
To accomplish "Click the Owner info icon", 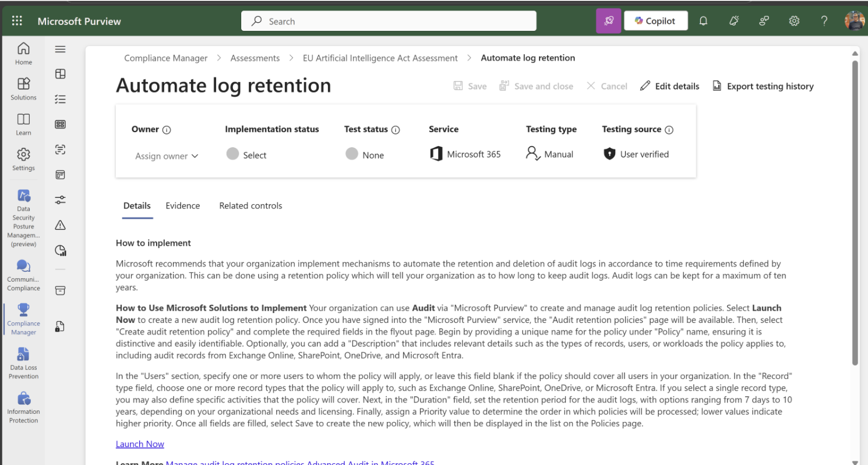I will [x=167, y=130].
